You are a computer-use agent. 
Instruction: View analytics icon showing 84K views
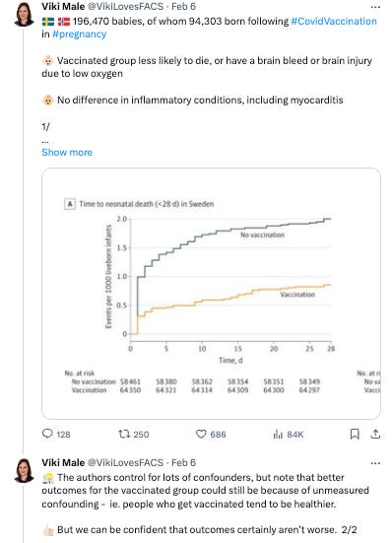(278, 434)
